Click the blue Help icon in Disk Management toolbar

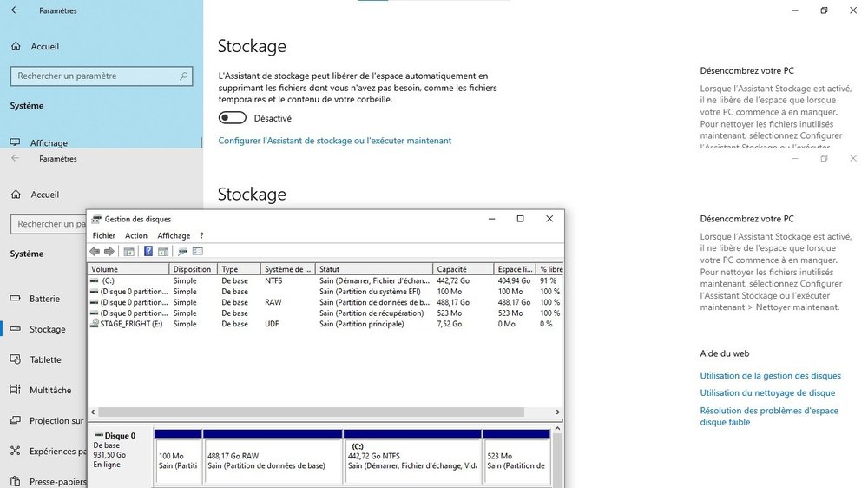point(148,252)
